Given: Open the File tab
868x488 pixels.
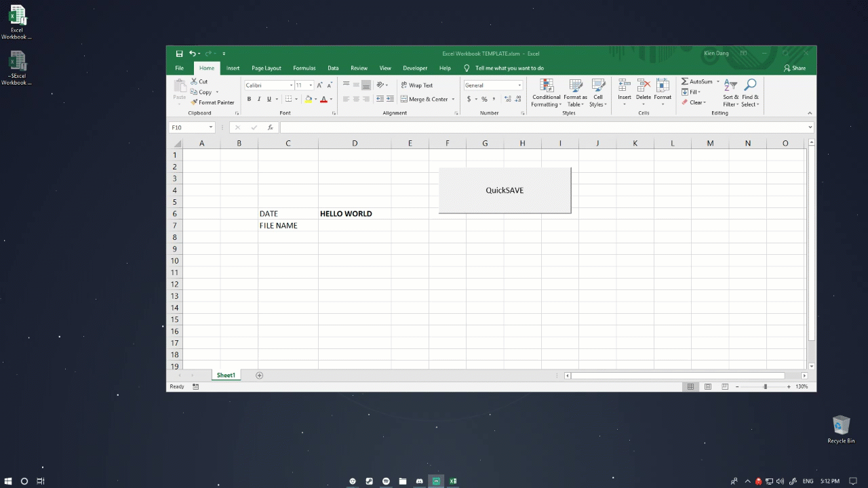Looking at the screenshot, I should coord(179,68).
